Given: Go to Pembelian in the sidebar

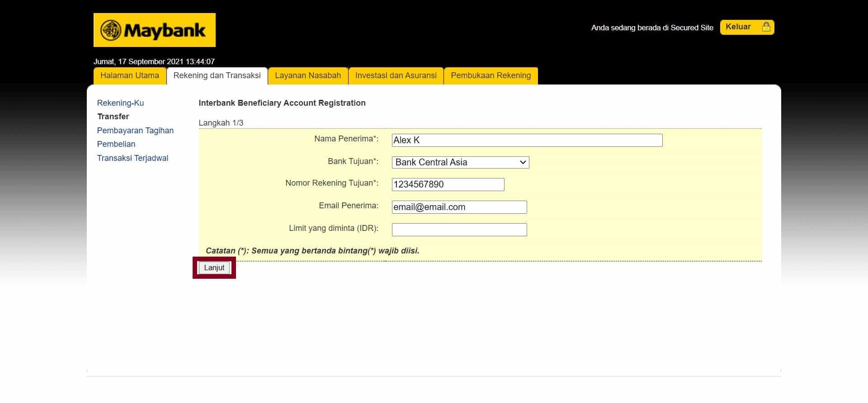Looking at the screenshot, I should click(116, 144).
